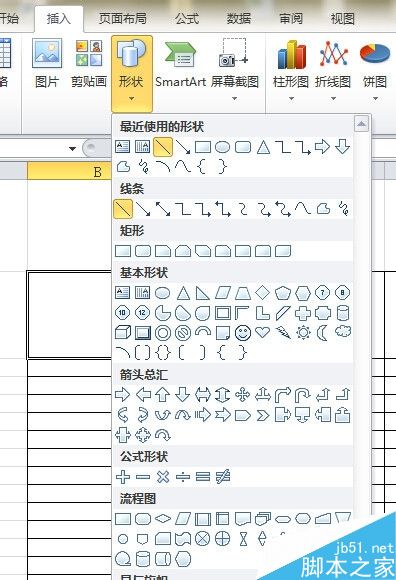
Task: Insert the lightning bolt shape
Action: click(283, 333)
